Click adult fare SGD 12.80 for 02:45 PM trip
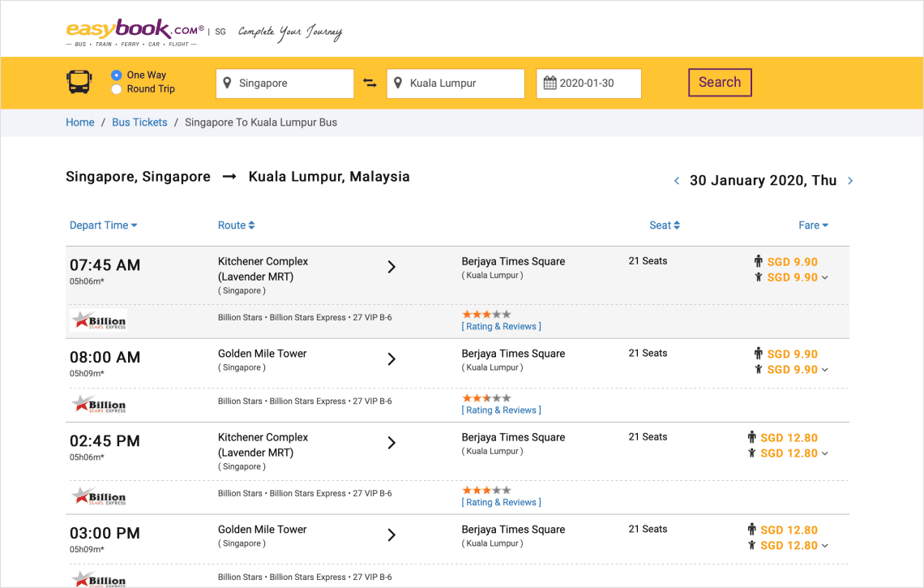924x588 pixels. (x=789, y=438)
